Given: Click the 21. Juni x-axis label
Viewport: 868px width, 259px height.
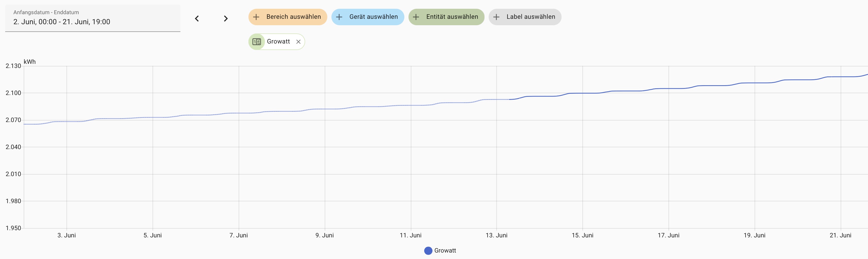Looking at the screenshot, I should (x=840, y=235).
